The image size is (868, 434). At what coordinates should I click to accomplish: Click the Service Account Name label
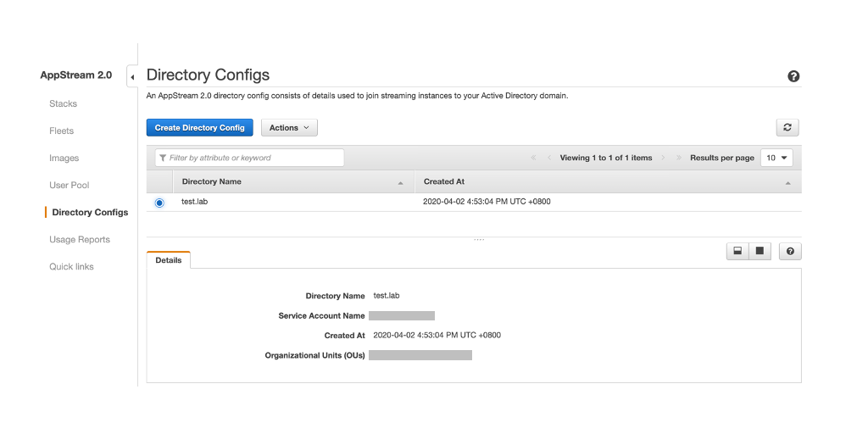coord(321,315)
